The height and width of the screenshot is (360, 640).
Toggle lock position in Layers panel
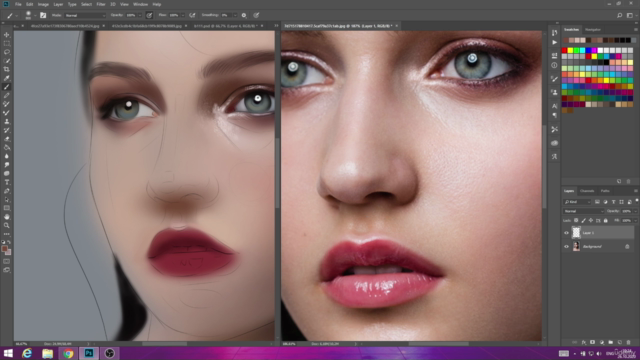click(x=591, y=220)
